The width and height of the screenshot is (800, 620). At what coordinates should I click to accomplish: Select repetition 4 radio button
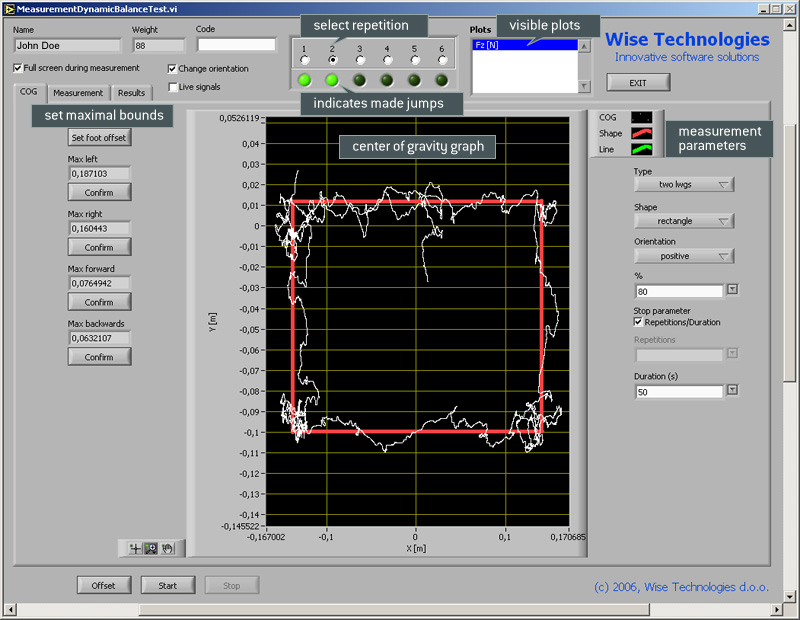[388, 60]
